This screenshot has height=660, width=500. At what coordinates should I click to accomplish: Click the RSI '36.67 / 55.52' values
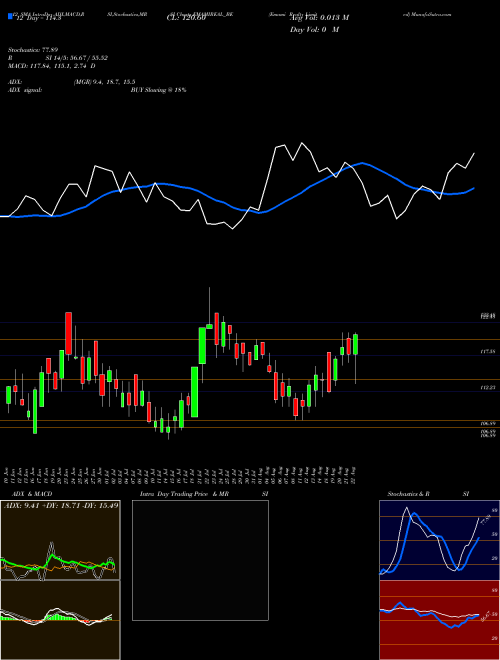pyautogui.click(x=88, y=58)
